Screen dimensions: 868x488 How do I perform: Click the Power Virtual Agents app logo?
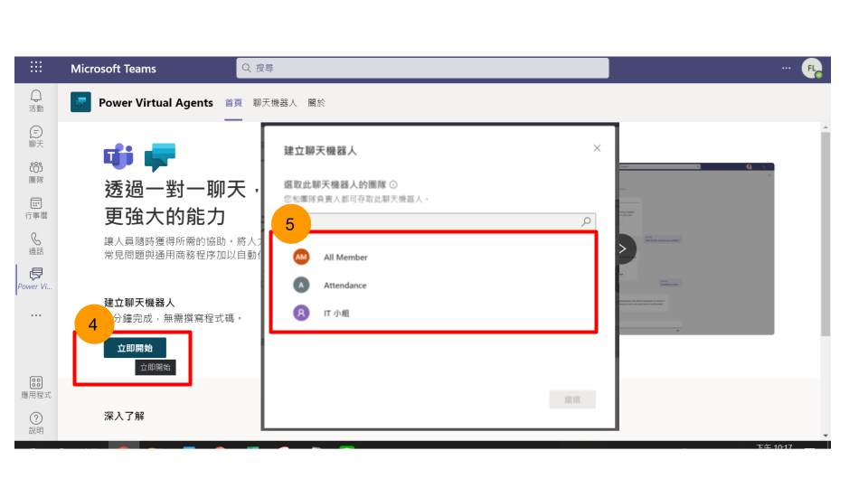point(80,102)
